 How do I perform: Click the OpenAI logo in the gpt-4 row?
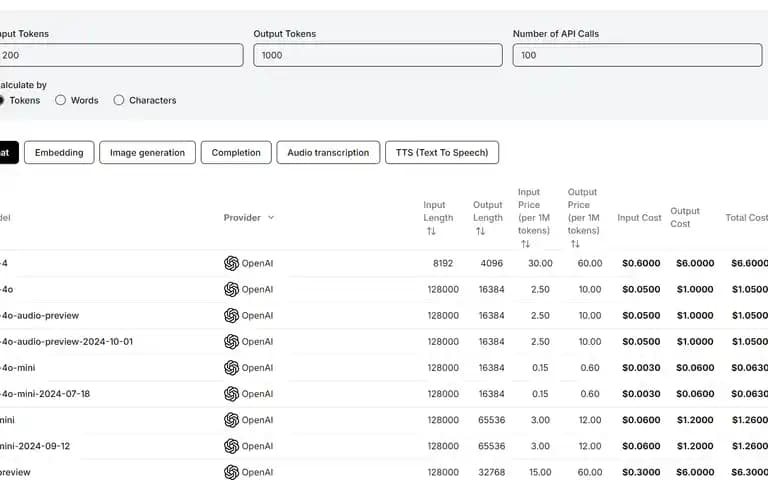(231, 263)
